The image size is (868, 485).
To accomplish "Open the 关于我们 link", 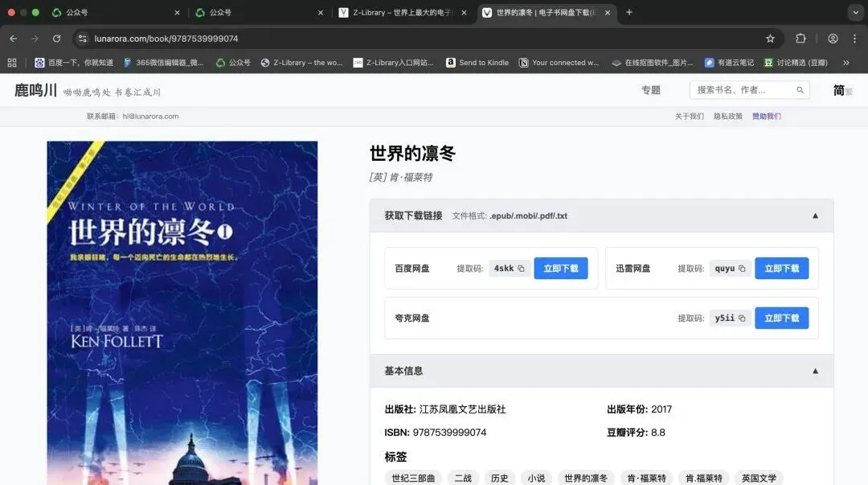I will tap(690, 117).
